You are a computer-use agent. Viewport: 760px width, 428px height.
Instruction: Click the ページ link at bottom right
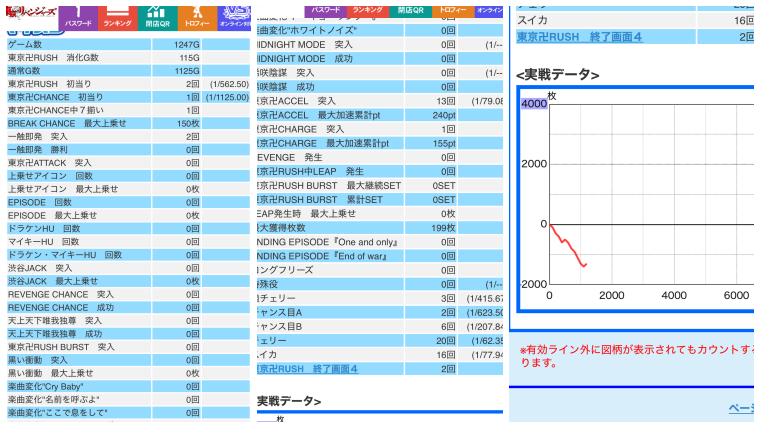tap(740, 408)
